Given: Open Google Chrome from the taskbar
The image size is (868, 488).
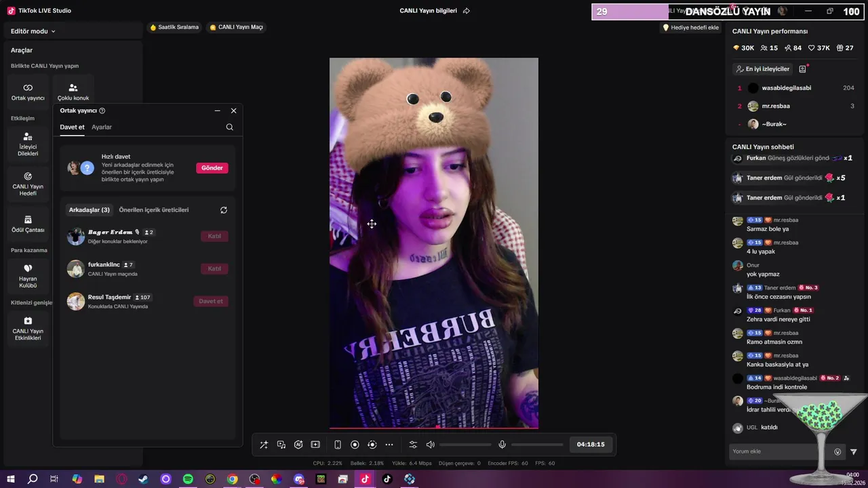Looking at the screenshot, I should click(x=232, y=479).
